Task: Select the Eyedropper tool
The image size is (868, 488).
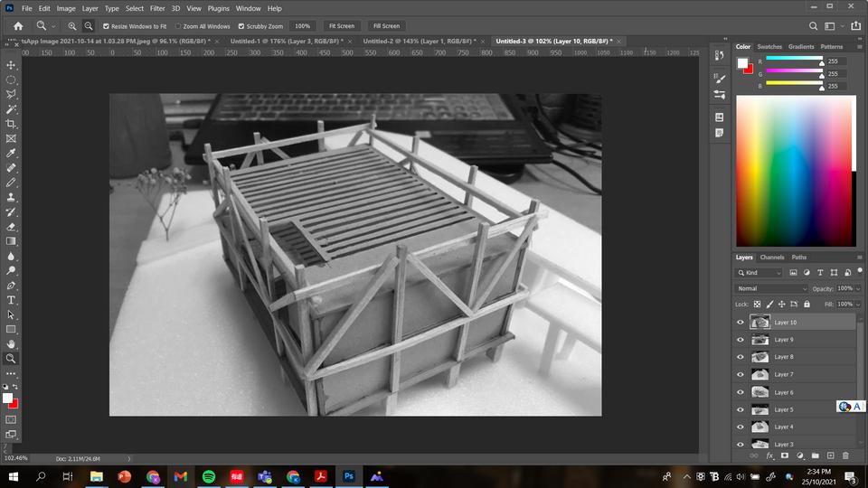Action: [x=11, y=154]
